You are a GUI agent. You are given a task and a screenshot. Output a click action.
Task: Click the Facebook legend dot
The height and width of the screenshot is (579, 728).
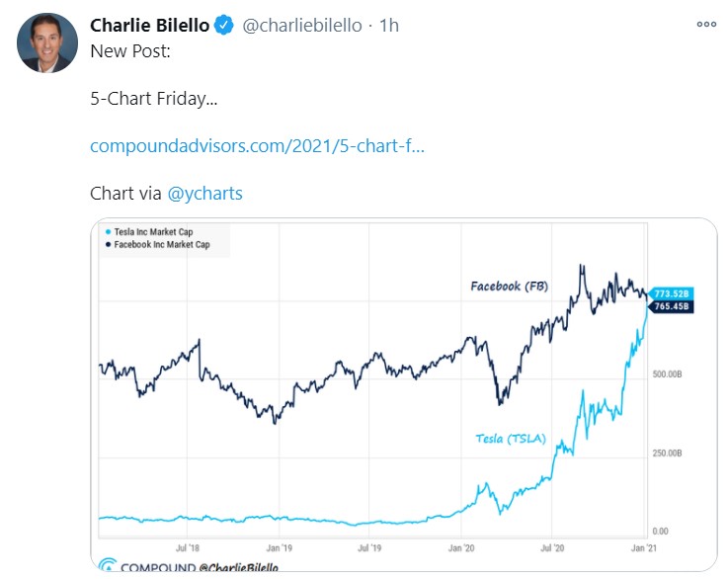point(108,243)
